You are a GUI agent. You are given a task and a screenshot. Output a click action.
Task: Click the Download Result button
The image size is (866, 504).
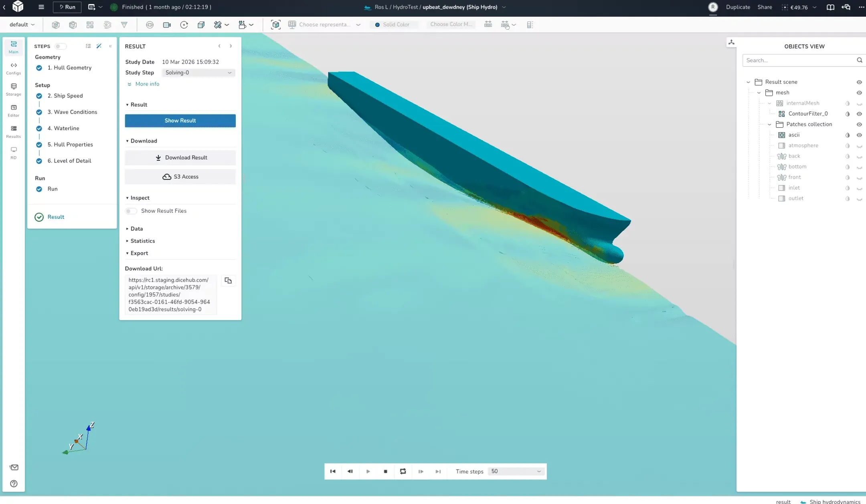180,157
